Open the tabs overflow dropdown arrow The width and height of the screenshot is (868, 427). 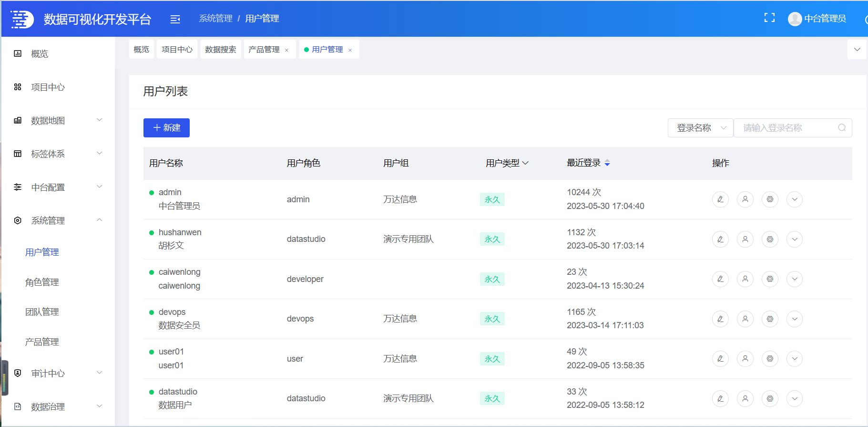pyautogui.click(x=857, y=49)
